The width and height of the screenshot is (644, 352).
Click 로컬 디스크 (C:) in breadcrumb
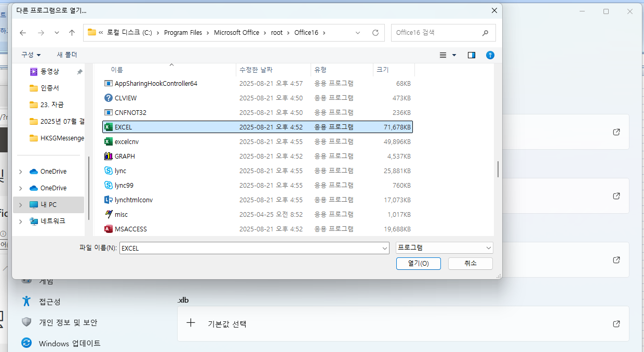130,32
